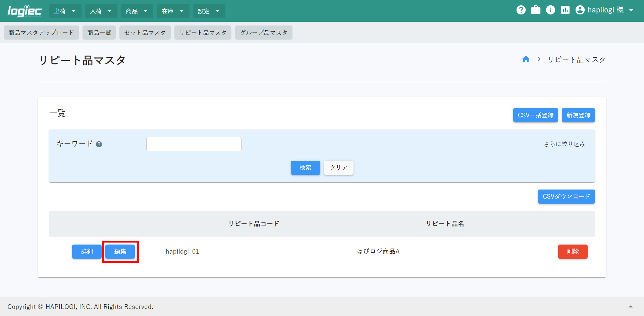Open the グループ品マスタ tab
644x316 pixels.
coord(264,33)
